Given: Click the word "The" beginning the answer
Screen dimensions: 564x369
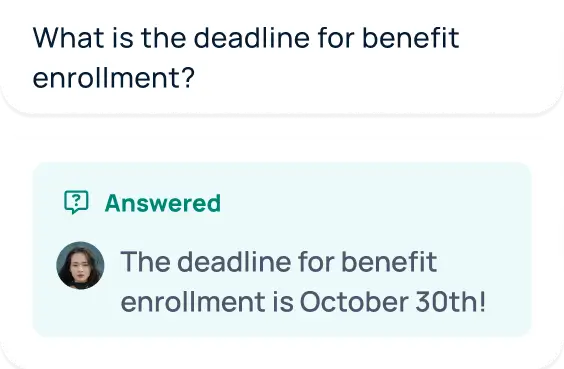Looking at the screenshot, I should click(x=145, y=261).
